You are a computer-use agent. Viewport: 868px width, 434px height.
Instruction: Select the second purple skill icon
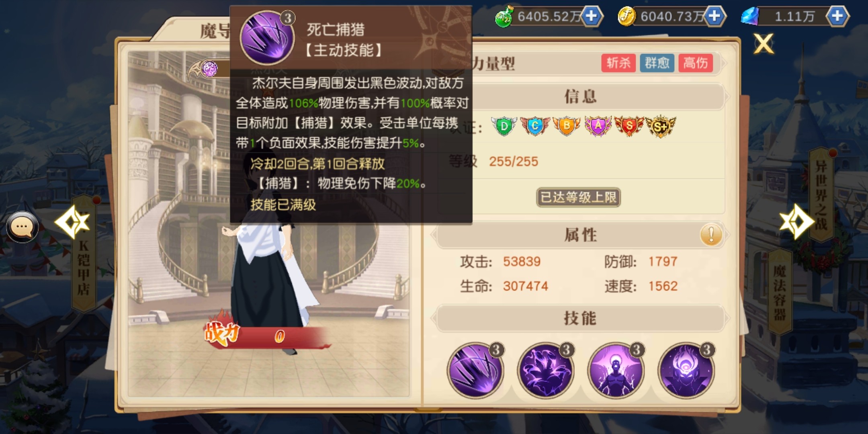coord(545,370)
